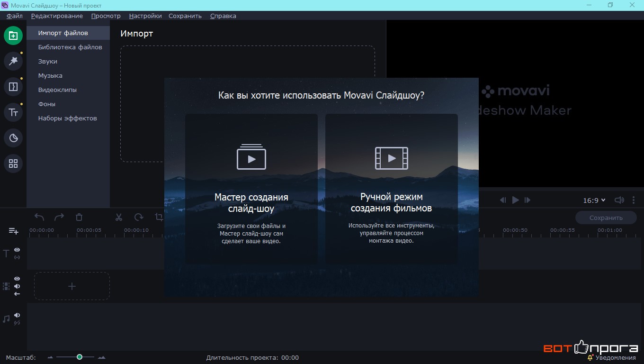
Task: Open the Transitions panel icon
Action: (13, 87)
